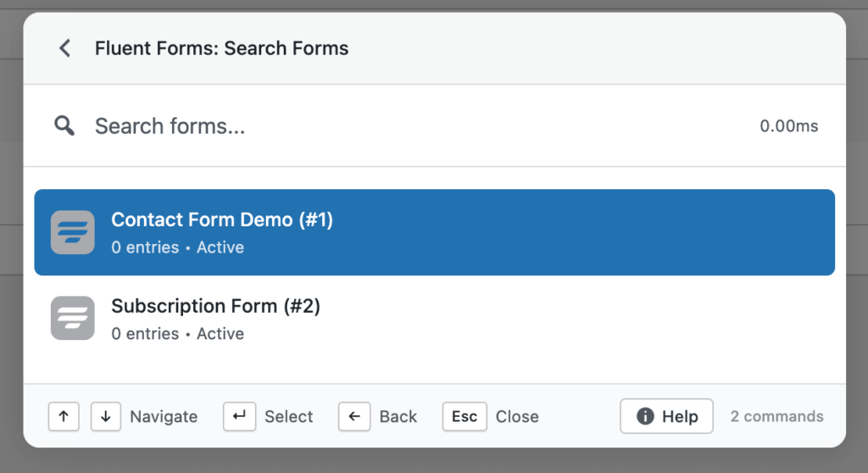The height and width of the screenshot is (473, 868).
Task: Click the Subscription Form form icon
Action: [x=73, y=318]
